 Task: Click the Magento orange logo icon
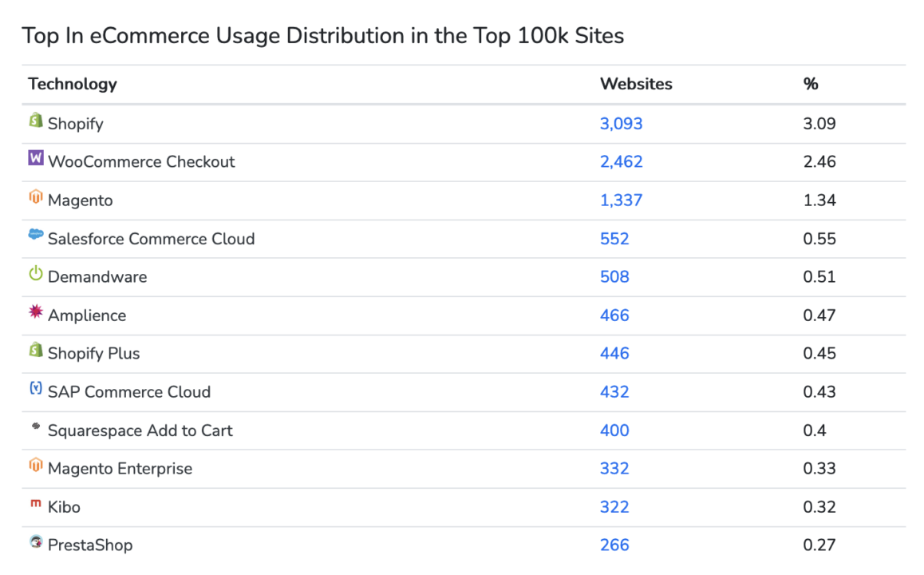pos(36,197)
